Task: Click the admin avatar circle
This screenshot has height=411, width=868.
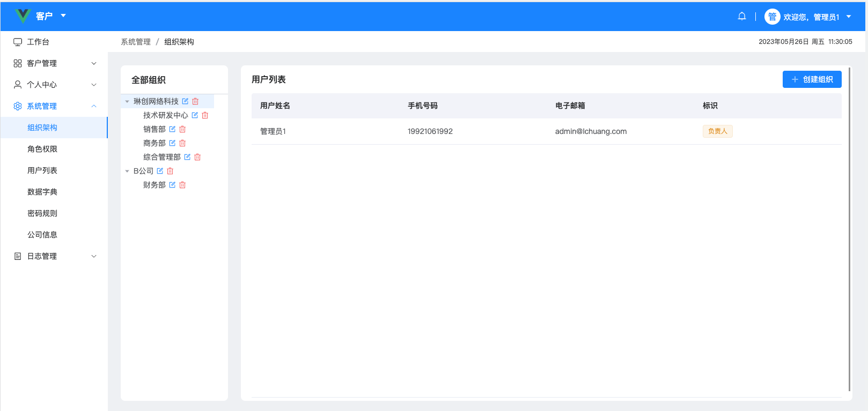Action: coord(772,17)
